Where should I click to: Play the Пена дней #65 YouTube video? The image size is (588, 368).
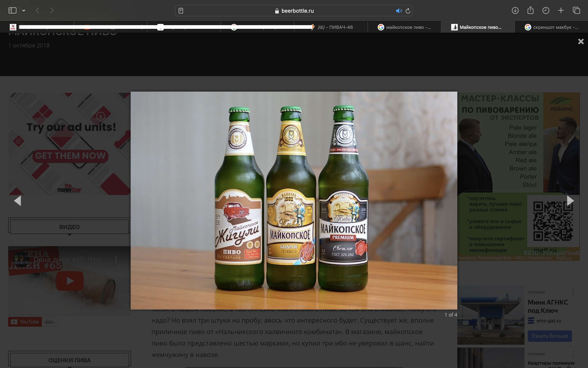click(x=70, y=281)
